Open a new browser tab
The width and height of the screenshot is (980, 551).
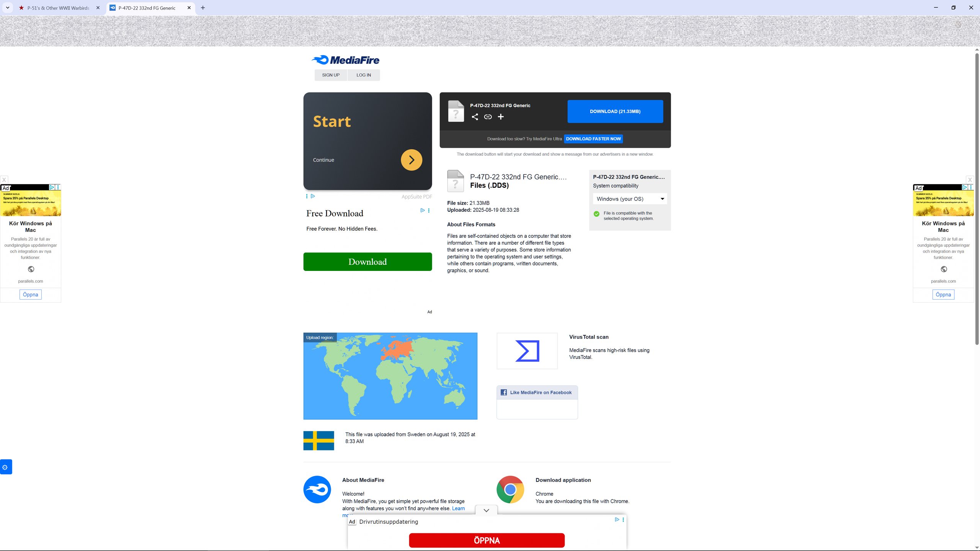[x=203, y=8]
